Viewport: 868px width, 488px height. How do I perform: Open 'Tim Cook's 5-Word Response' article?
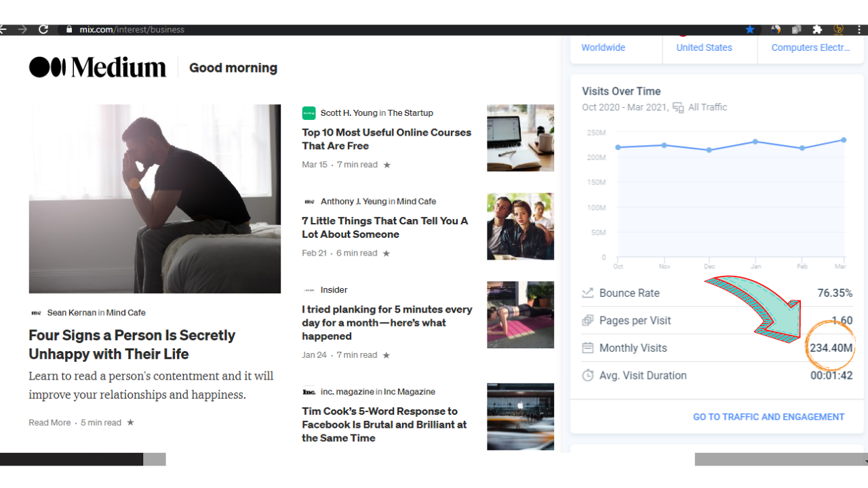[x=384, y=424]
